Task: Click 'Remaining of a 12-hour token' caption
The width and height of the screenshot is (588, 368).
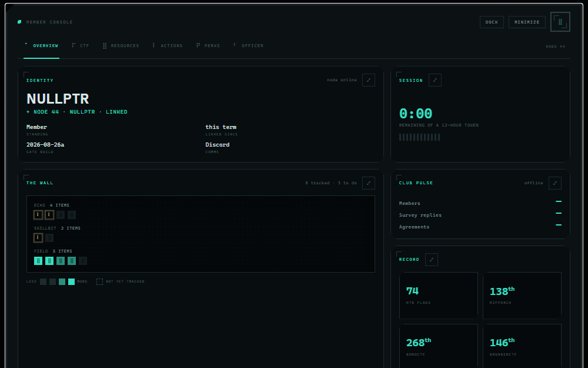Action: click(439, 125)
